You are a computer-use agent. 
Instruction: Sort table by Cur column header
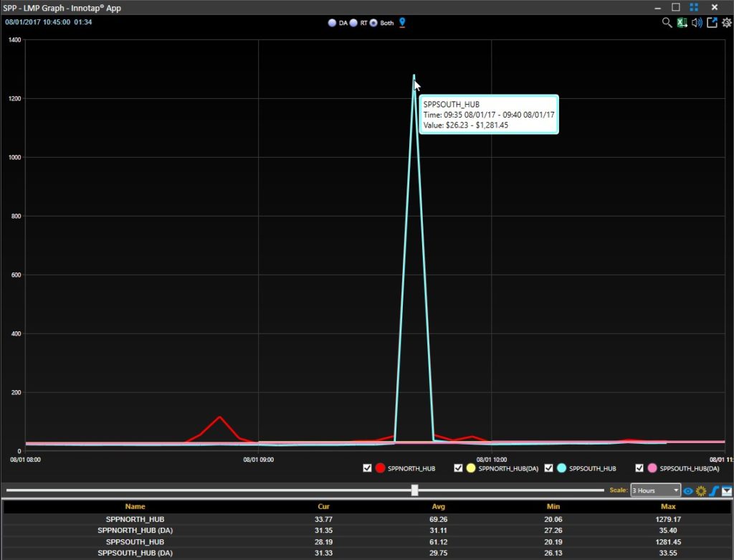(323, 507)
